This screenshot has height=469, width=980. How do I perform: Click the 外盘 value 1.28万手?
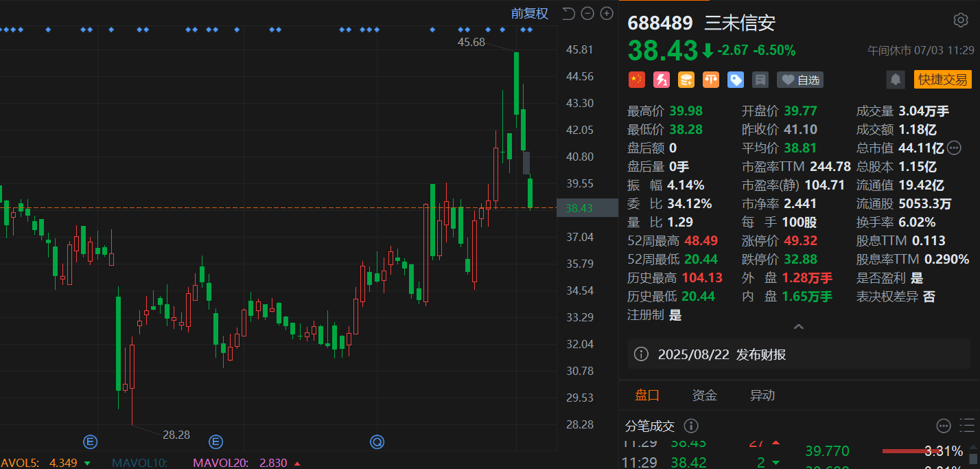click(807, 278)
